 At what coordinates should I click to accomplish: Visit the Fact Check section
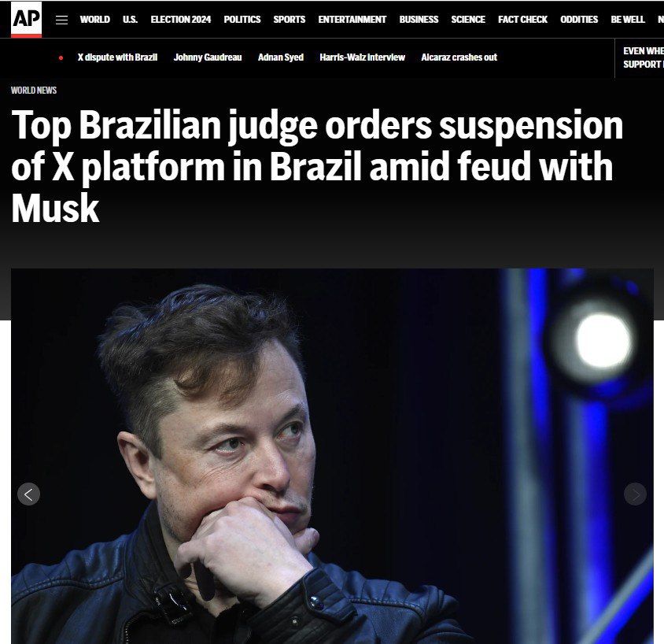click(522, 20)
